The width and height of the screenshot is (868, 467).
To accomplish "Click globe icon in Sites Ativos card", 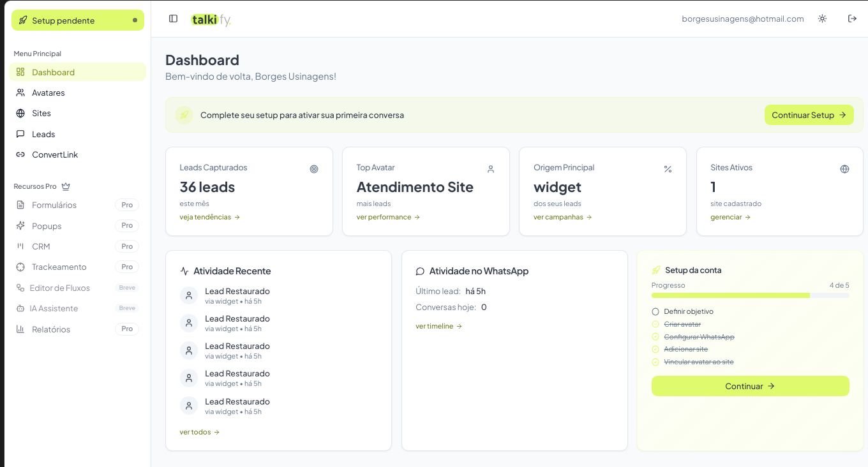I will click(x=845, y=169).
